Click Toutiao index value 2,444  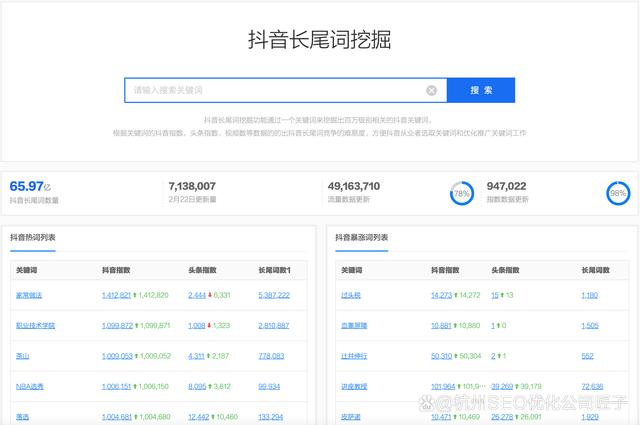click(x=197, y=295)
